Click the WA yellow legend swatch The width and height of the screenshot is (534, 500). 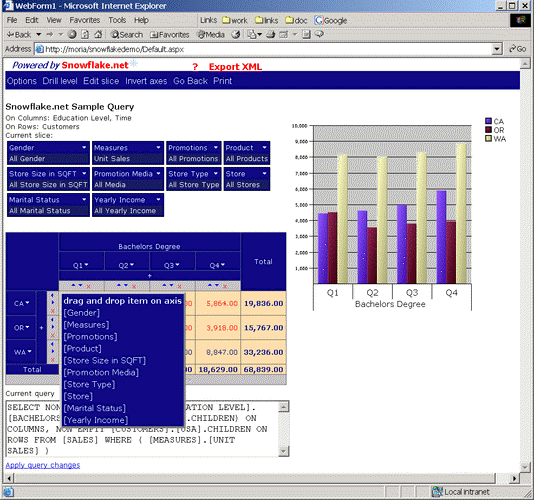(488, 139)
